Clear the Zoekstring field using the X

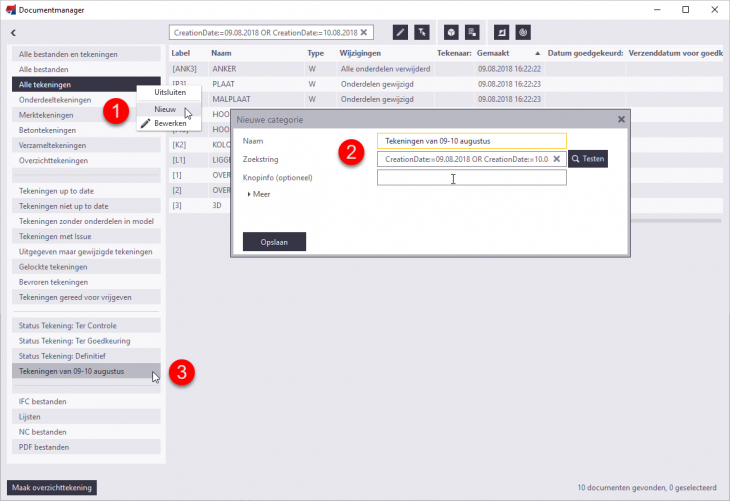[x=557, y=159]
